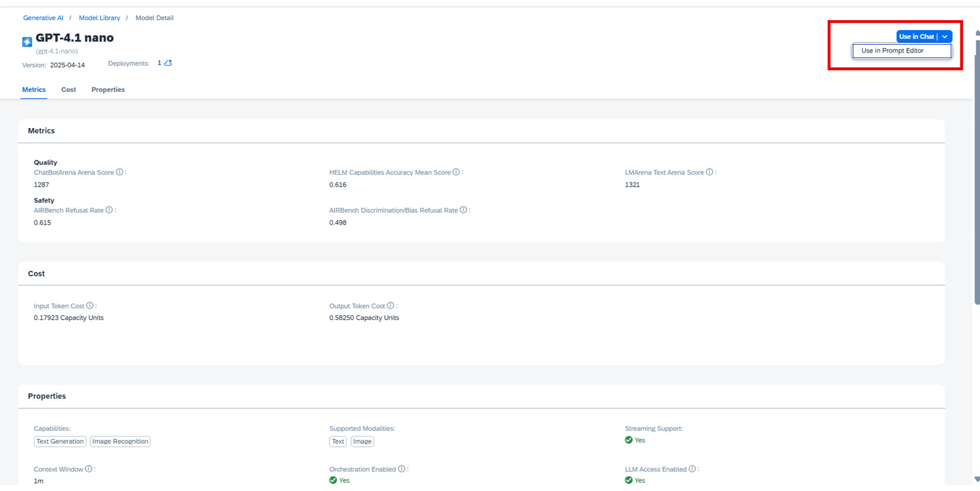This screenshot has height=491, width=980.
Task: Click the LMArena Text Arena Score info icon
Action: coord(709,172)
